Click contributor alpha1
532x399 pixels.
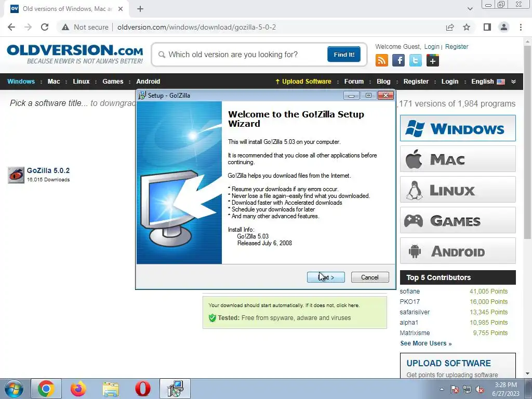[409, 322]
